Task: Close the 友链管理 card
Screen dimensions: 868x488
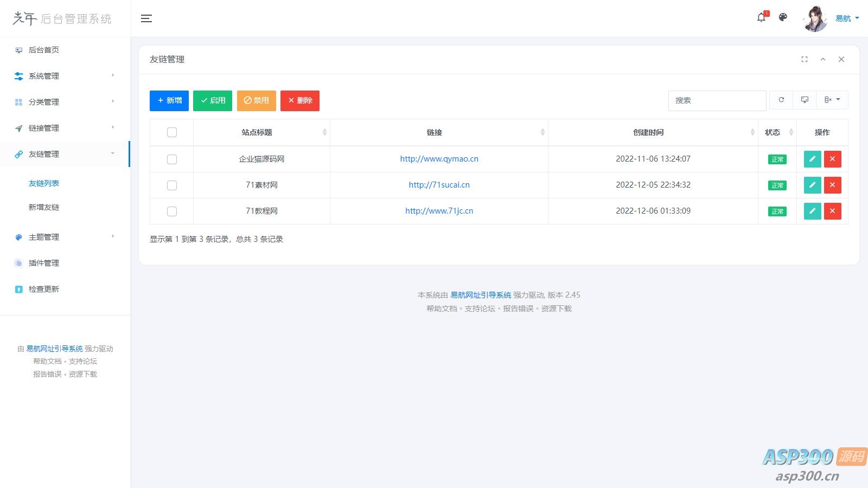Action: pyautogui.click(x=841, y=60)
